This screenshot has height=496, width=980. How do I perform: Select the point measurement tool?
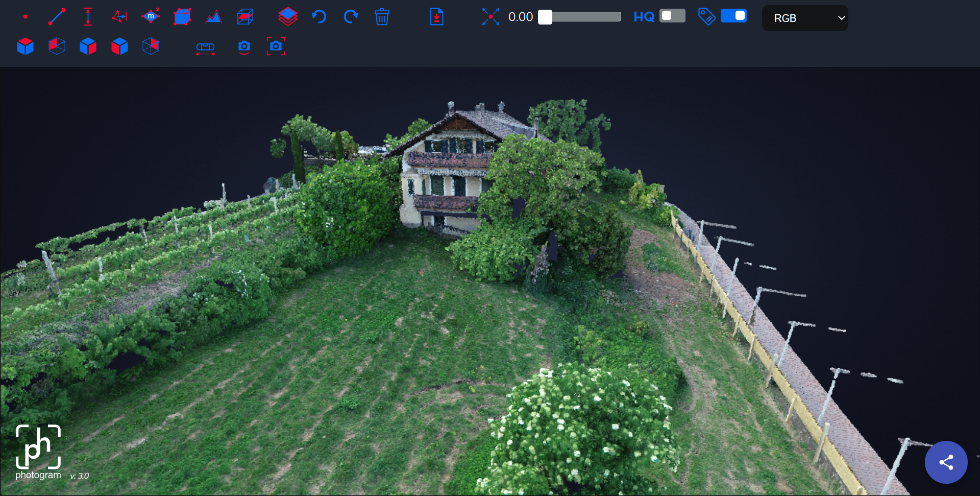click(25, 17)
